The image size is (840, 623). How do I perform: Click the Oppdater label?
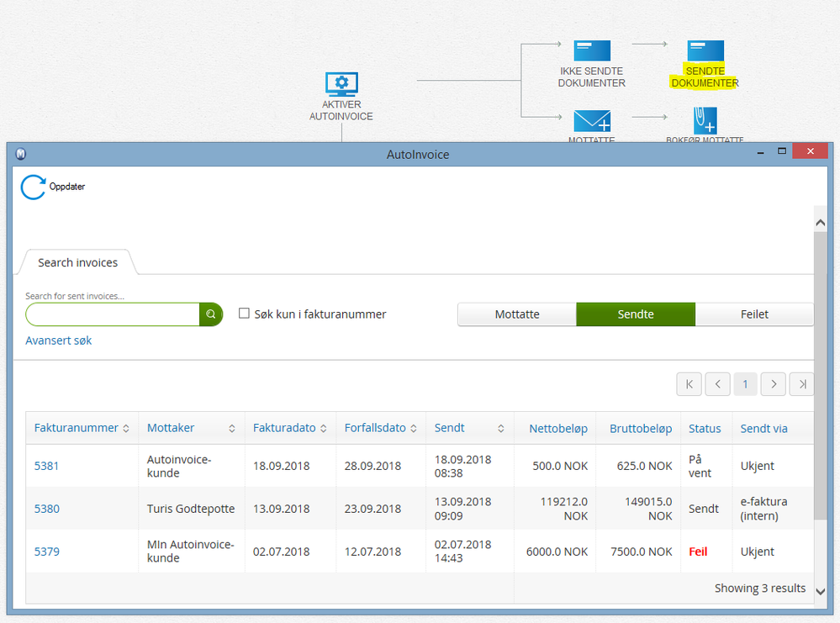[67, 187]
